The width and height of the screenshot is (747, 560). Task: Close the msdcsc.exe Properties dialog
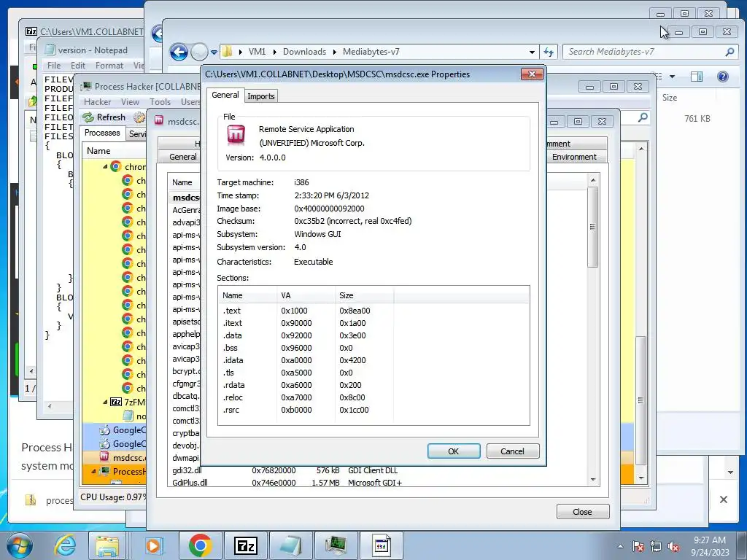(532, 74)
